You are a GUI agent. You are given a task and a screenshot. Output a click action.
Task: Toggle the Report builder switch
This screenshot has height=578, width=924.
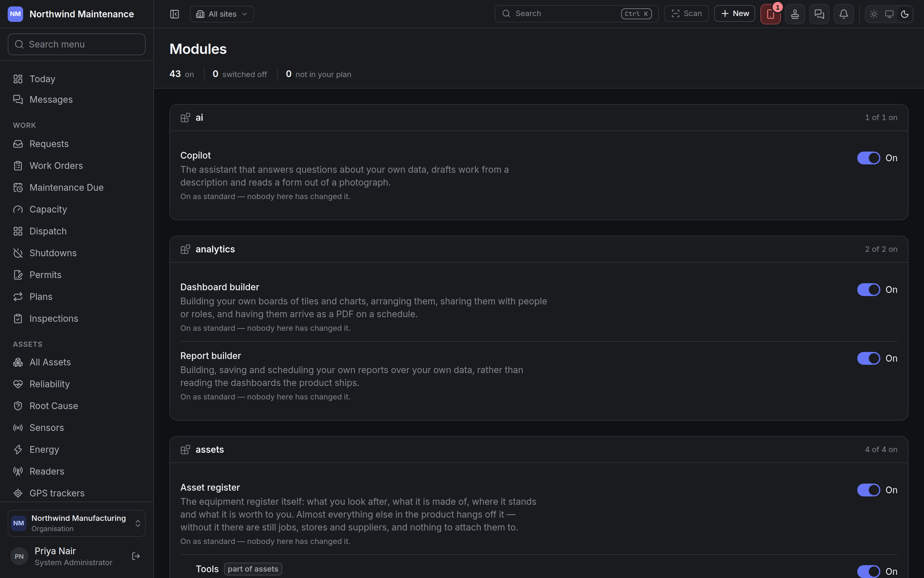[x=868, y=358]
